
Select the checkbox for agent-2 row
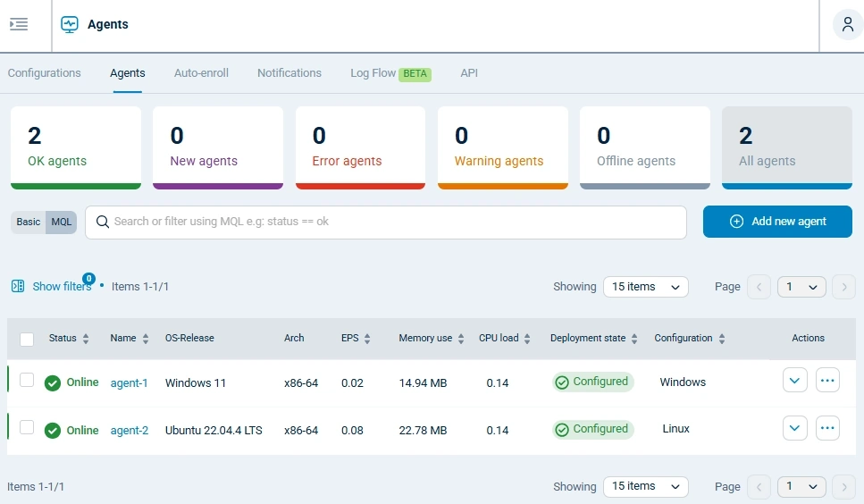(x=27, y=428)
